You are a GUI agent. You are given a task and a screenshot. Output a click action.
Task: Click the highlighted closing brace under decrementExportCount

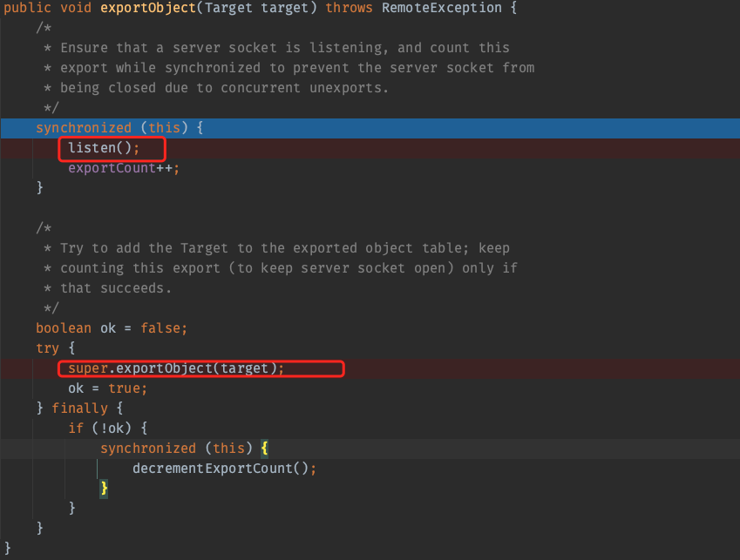coord(104,488)
